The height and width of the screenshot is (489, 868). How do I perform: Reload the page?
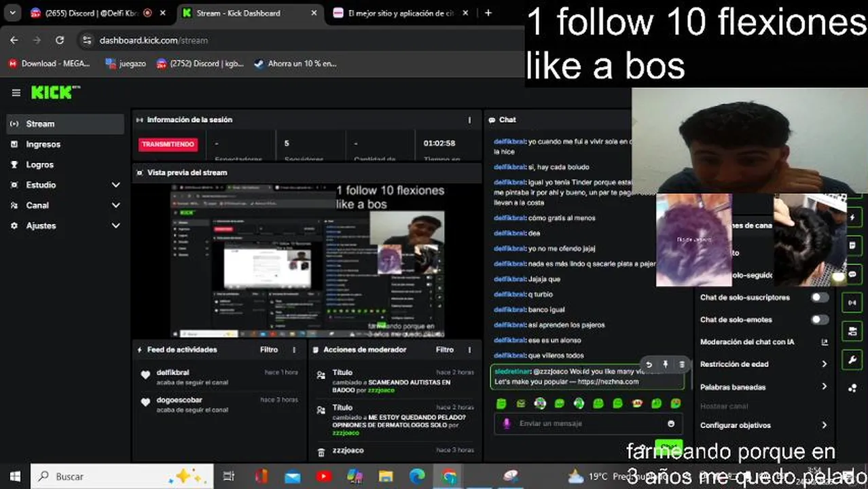60,40
